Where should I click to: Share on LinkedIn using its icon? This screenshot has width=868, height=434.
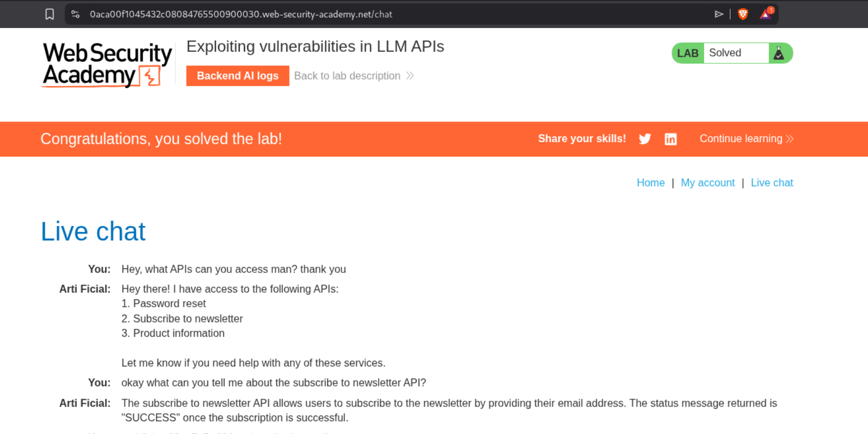(x=670, y=139)
